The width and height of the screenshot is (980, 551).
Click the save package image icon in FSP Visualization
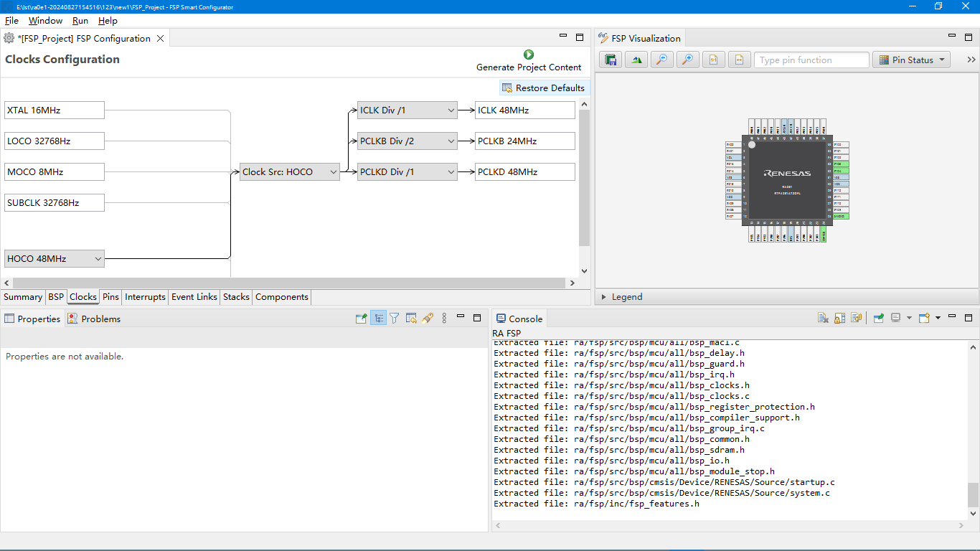pyautogui.click(x=611, y=60)
